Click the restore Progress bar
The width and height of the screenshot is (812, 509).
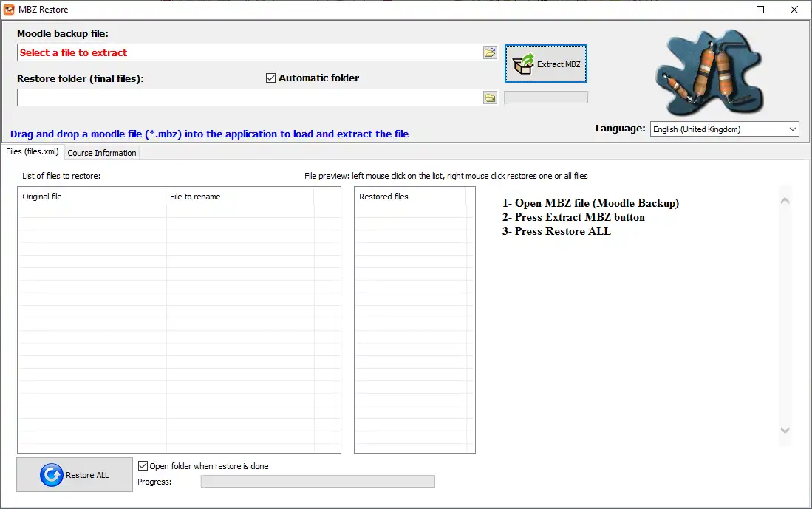pos(318,481)
